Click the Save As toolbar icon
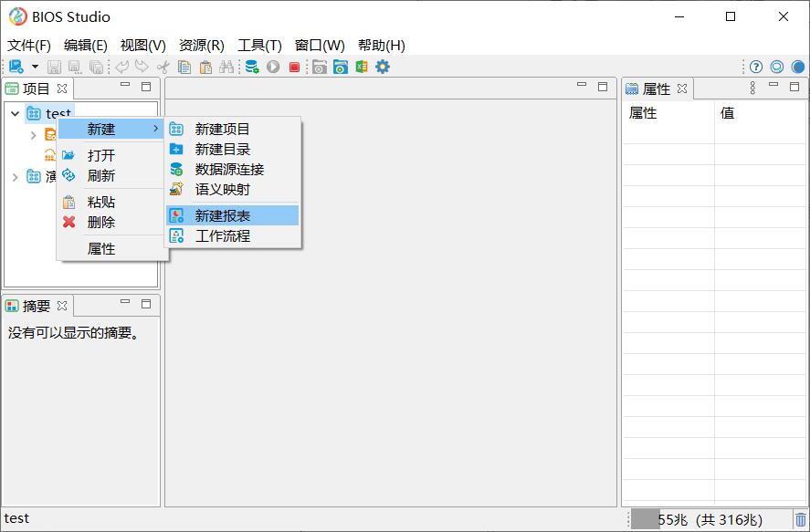This screenshot has width=810, height=532. pos(75,68)
